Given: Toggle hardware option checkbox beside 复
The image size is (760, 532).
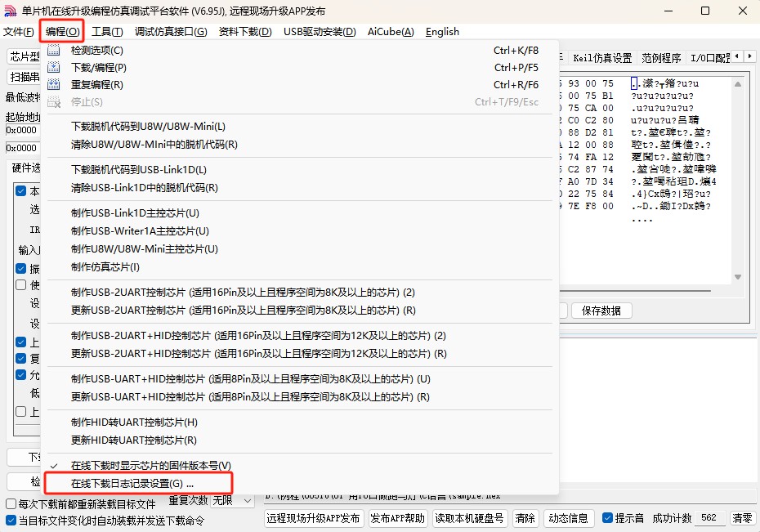Looking at the screenshot, I should click(x=21, y=358).
